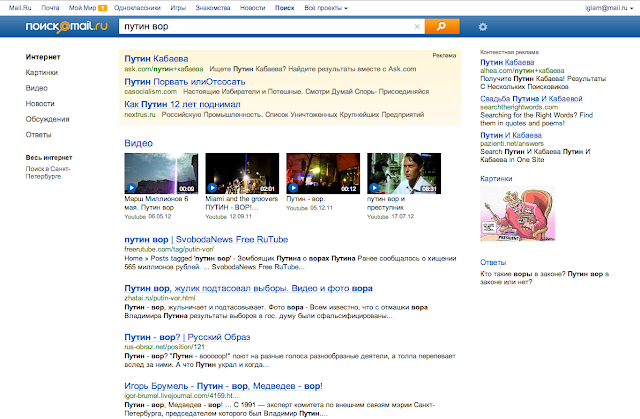This screenshot has width=640, height=419.
Task: Open search settings gear icon
Action: 483,27
